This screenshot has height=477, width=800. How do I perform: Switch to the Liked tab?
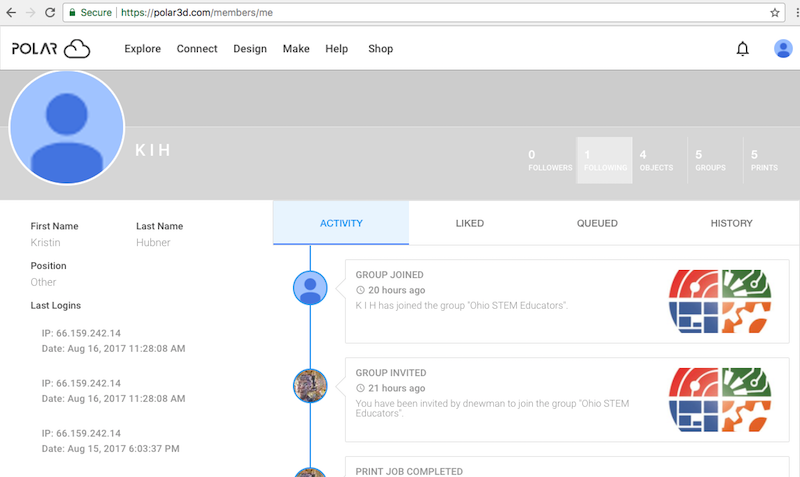469,223
